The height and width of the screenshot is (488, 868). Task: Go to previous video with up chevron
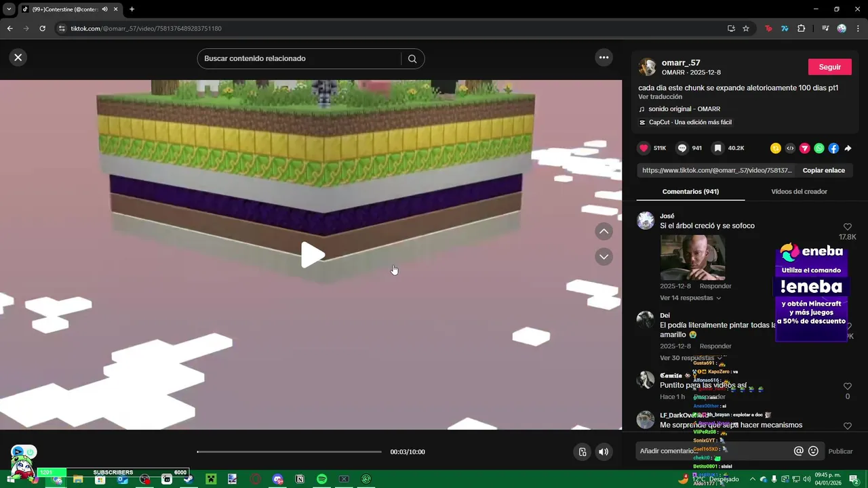click(604, 232)
